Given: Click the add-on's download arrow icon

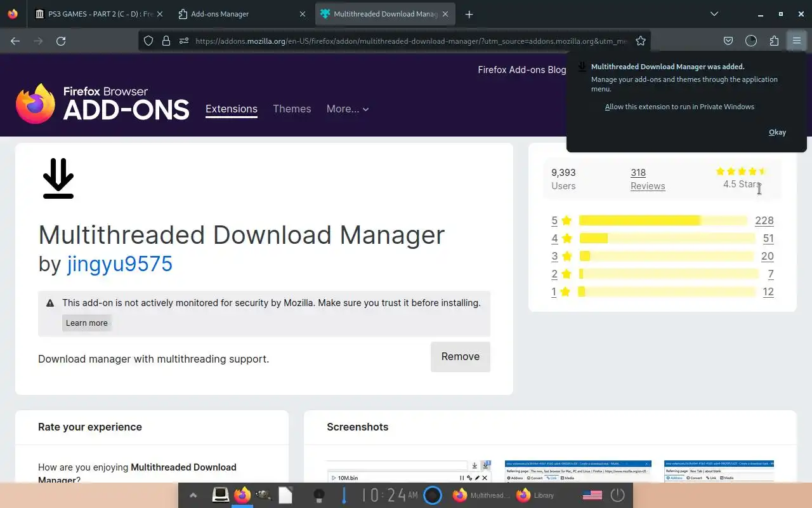Looking at the screenshot, I should (58, 178).
